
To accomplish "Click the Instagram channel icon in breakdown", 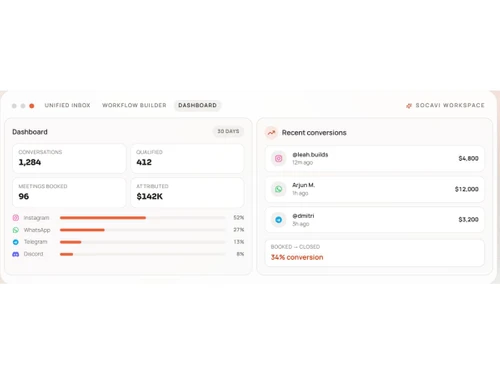I will coord(16,218).
